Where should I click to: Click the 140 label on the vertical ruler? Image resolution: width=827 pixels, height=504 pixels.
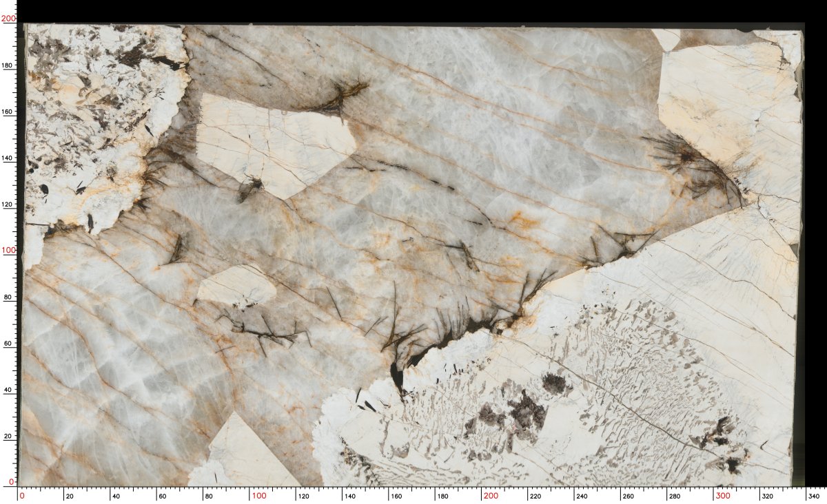tap(8, 158)
